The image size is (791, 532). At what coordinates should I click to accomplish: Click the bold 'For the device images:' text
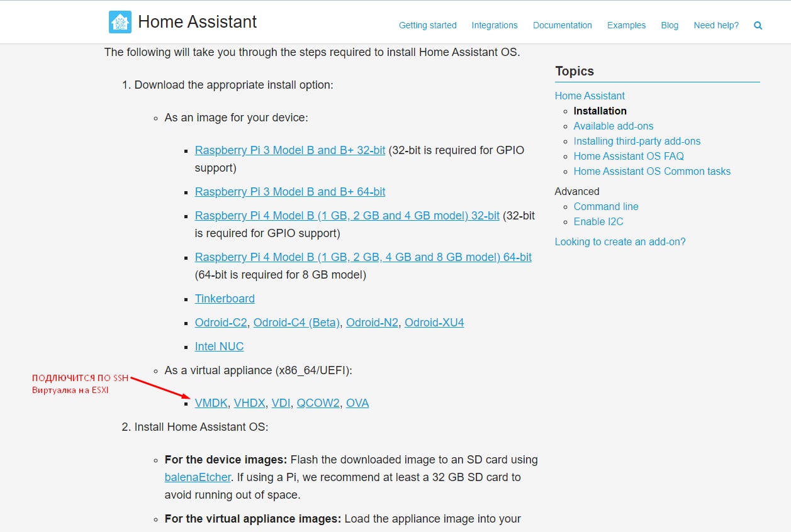pyautogui.click(x=226, y=460)
